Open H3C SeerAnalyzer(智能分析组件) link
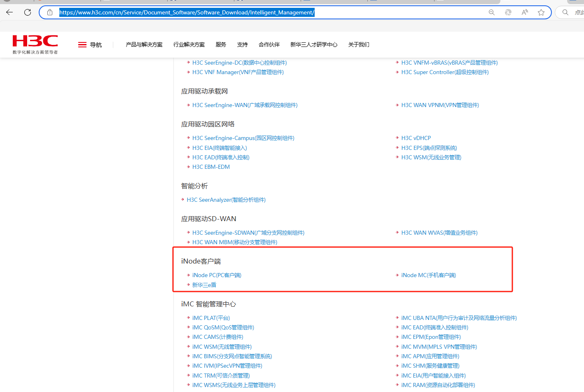The width and height of the screenshot is (584, 392). [226, 200]
